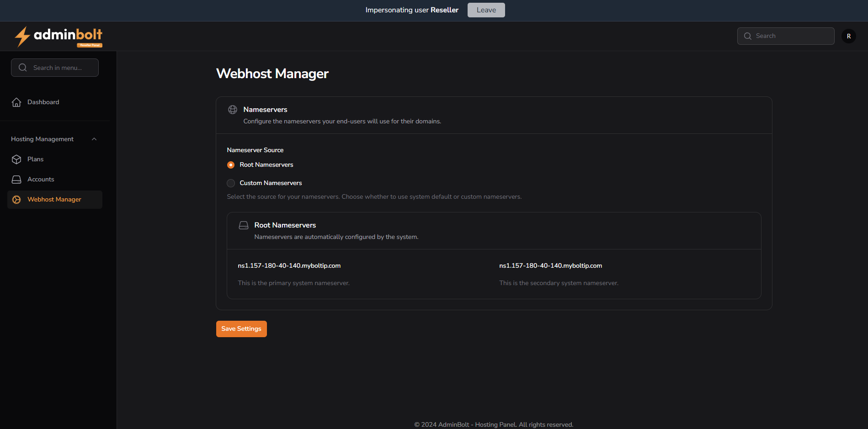Click the magnifier icon in sidebar search
This screenshot has width=868, height=429.
point(22,67)
